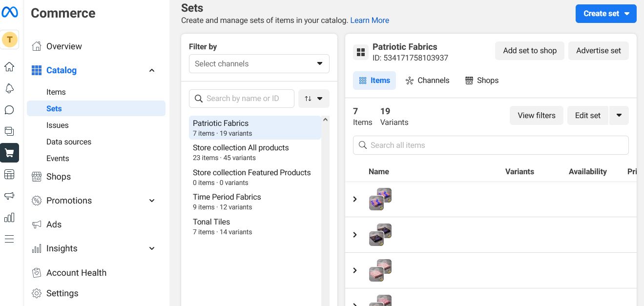Open the Shops tab for Patriotic Fabrics
This screenshot has height=306, width=644.
tap(481, 81)
